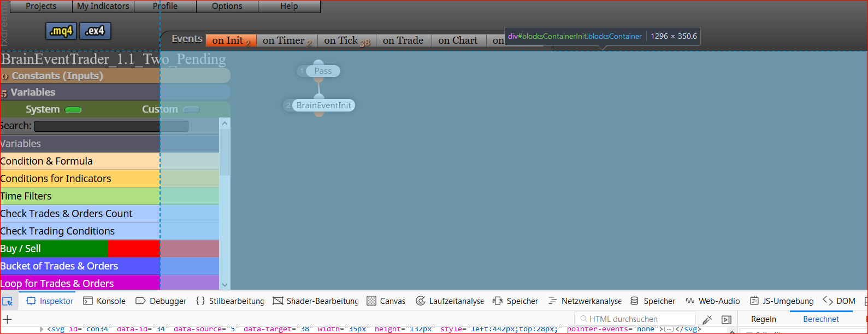Open the Profile menu
The height and width of the screenshot is (334, 868).
165,6
